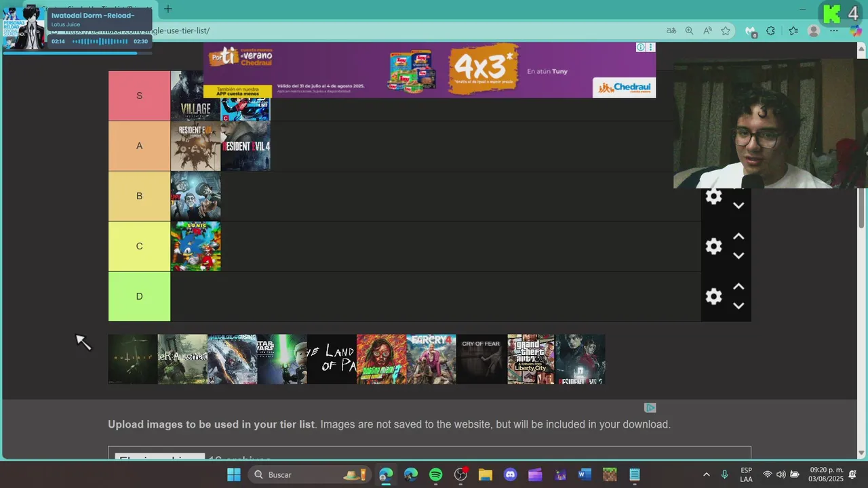868x488 pixels.
Task: Add page to favorites with star icon
Action: tap(726, 30)
